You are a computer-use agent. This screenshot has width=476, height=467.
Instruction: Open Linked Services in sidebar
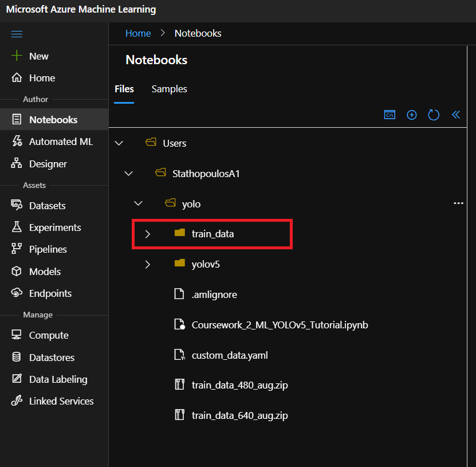[61, 402]
